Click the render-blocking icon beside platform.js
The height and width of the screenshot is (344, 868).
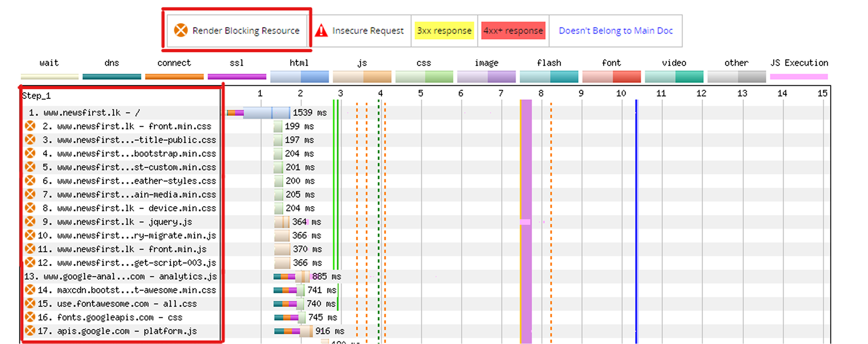[30, 331]
